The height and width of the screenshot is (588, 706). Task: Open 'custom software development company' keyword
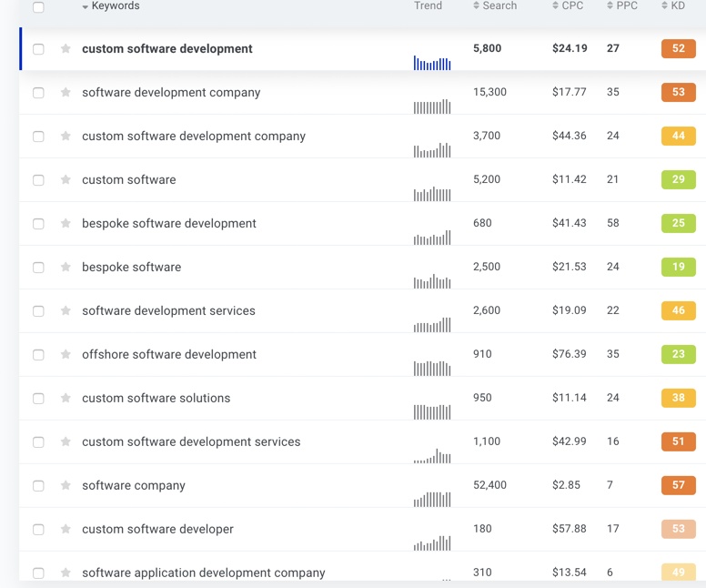coord(194,137)
